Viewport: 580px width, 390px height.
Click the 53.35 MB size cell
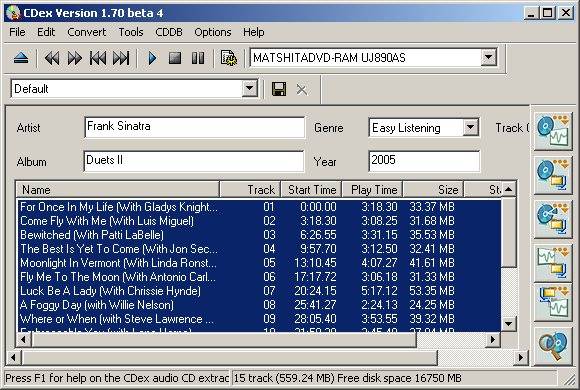(432, 291)
